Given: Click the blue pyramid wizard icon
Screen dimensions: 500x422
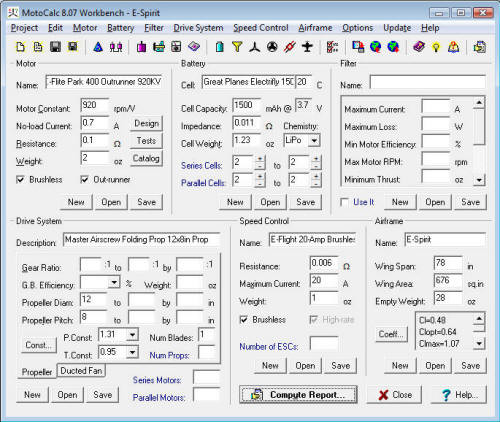Looking at the screenshot, I should click(x=98, y=47).
